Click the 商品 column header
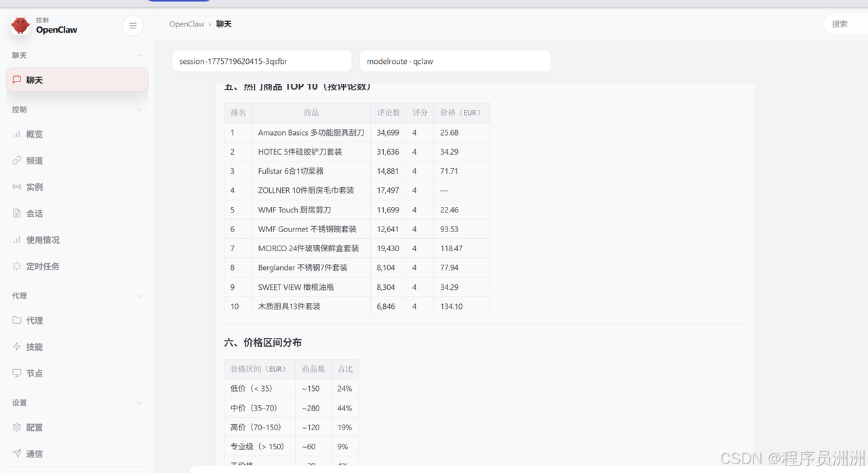Screen dimensions: 868x473 (311, 113)
